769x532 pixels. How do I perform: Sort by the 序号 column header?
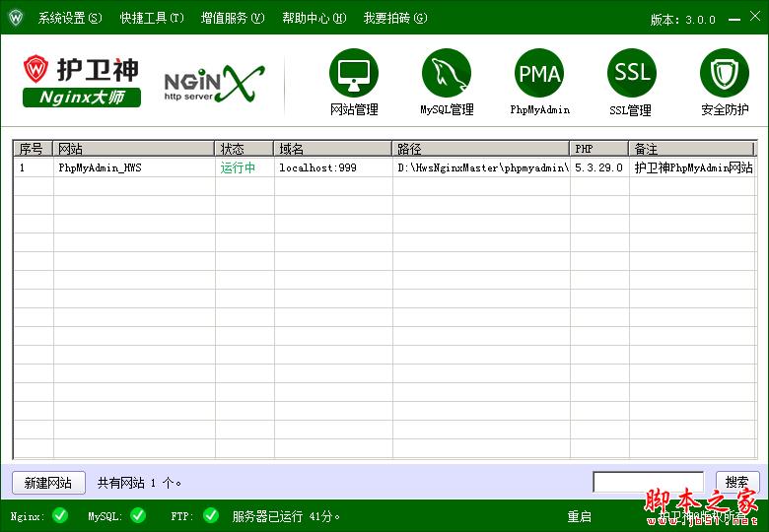(x=33, y=149)
